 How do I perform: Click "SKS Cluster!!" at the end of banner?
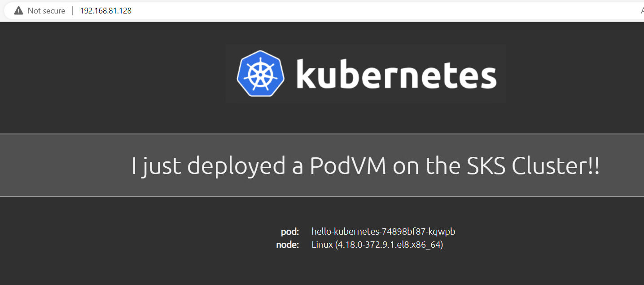tap(532, 165)
